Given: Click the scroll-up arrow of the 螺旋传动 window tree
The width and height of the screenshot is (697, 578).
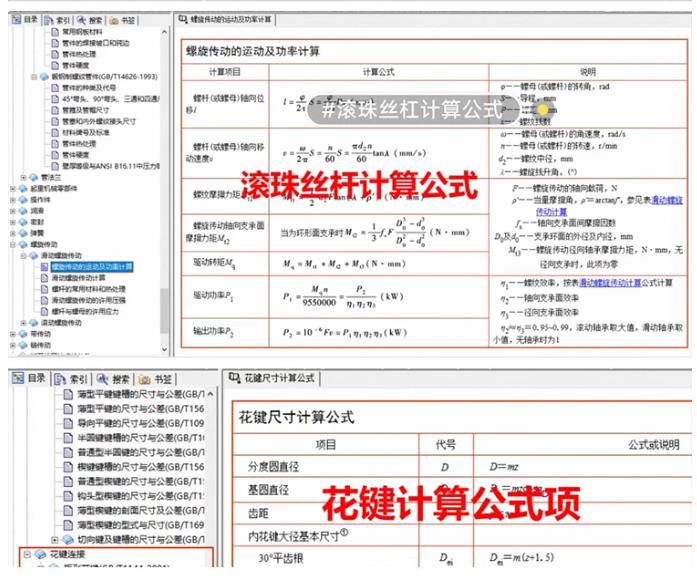Looking at the screenshot, I should [x=164, y=32].
